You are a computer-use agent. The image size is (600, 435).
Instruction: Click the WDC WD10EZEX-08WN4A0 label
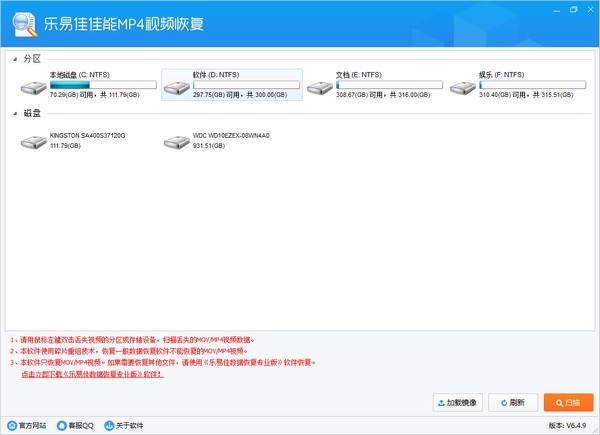(x=231, y=135)
